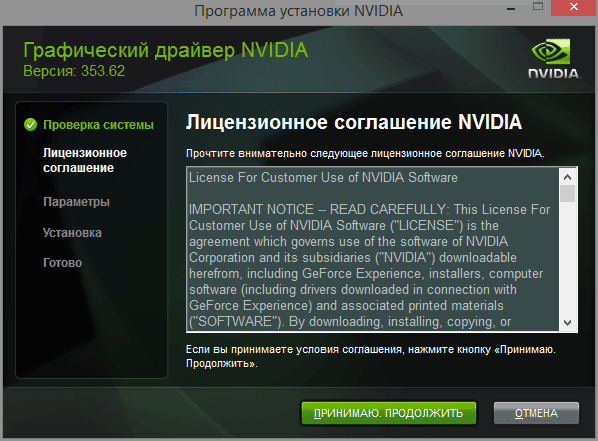
Task: Click the Версия: 353.62 text
Action: [74, 71]
